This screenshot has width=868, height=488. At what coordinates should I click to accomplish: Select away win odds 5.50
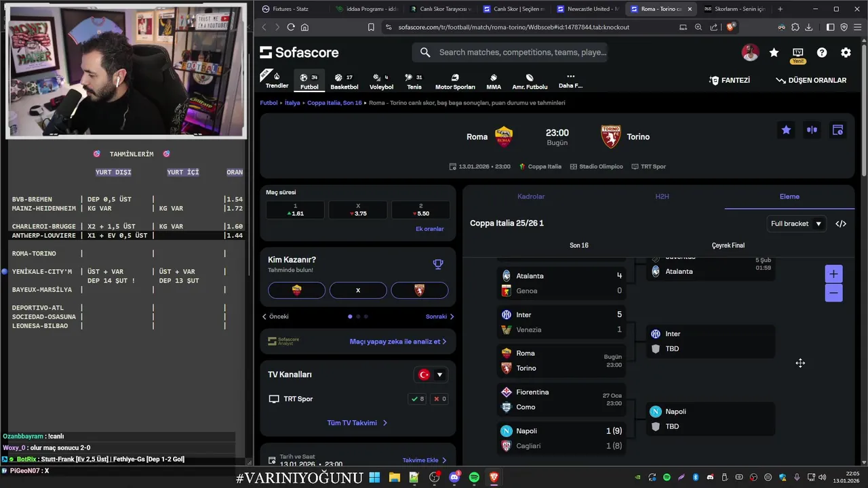coord(420,209)
